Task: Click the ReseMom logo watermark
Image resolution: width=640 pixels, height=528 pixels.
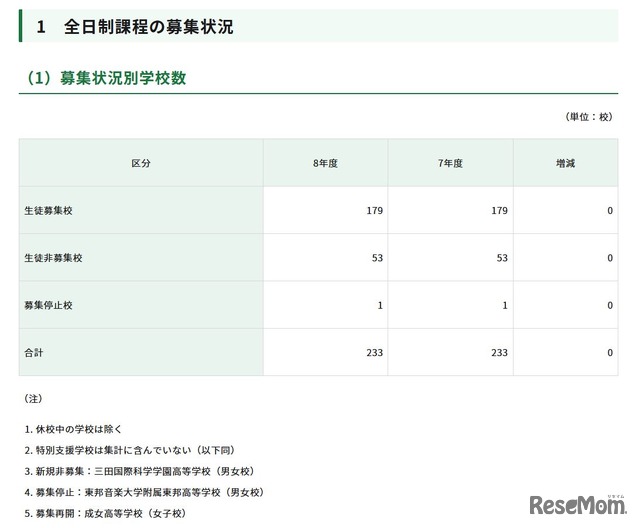Action: point(577,504)
